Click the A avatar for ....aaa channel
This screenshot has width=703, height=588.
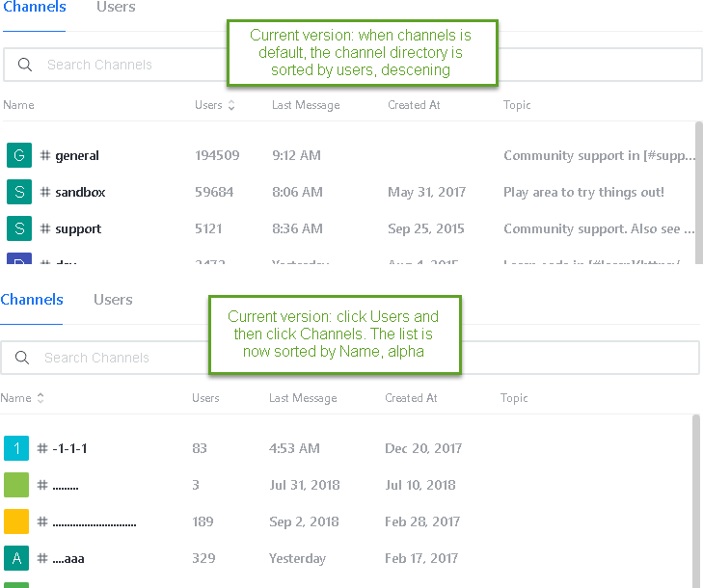pyautogui.click(x=16, y=558)
